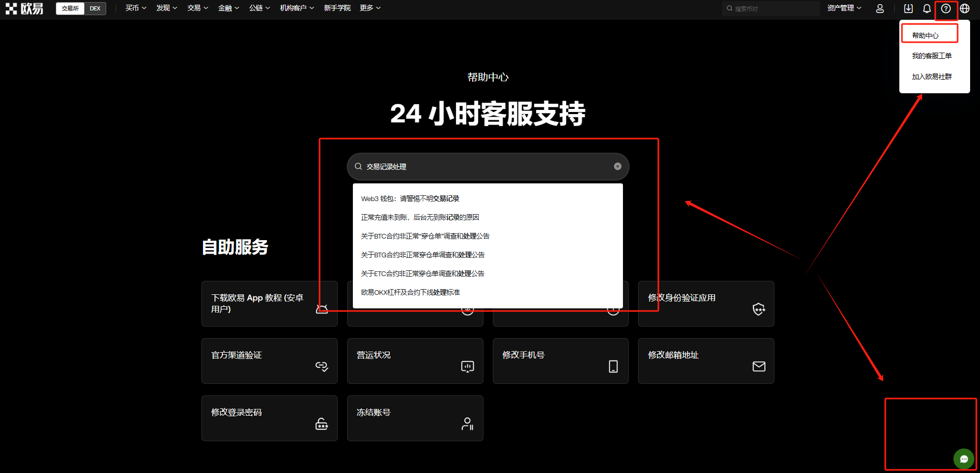Open suggestion 关于BTC合约非正常穿仓单调查和处理公告

point(425,236)
